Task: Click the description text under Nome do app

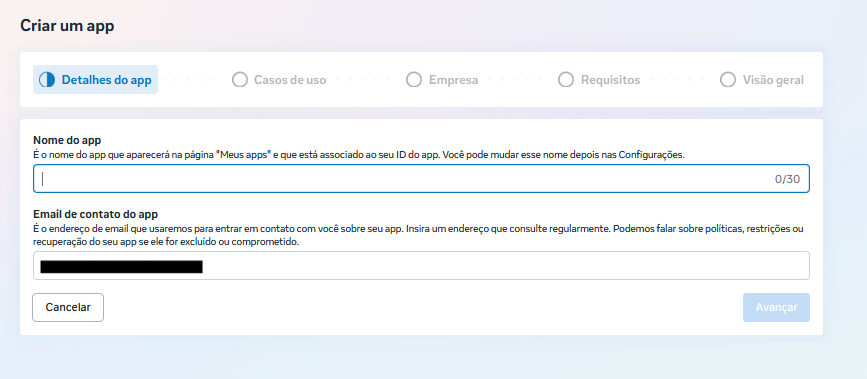Action: tap(359, 155)
